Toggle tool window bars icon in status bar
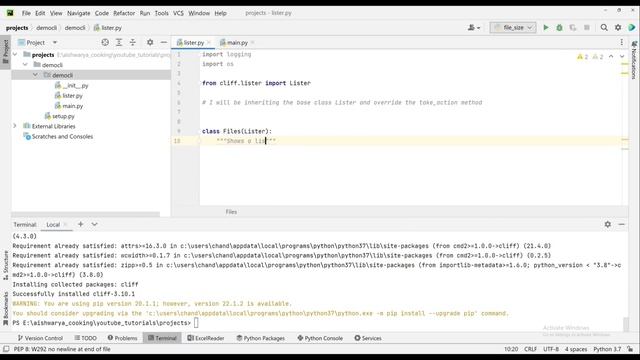 [6, 349]
